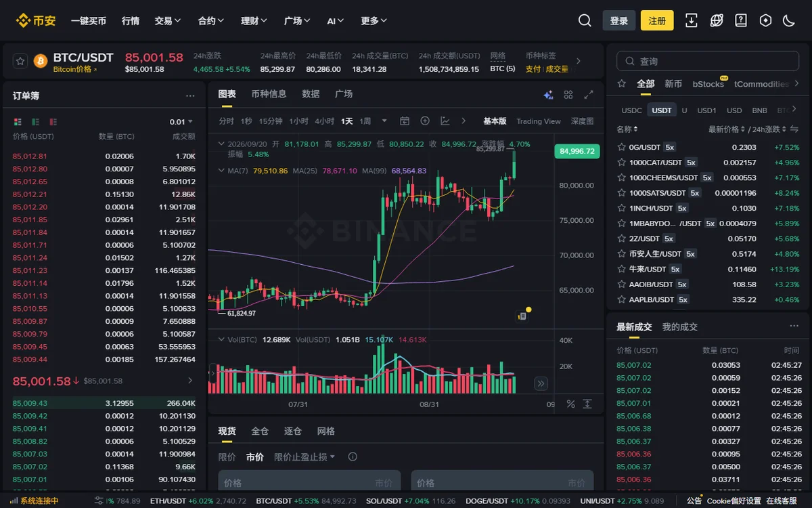Select the 15分钟 interval
Screen dimensions: 812x508
271,121
